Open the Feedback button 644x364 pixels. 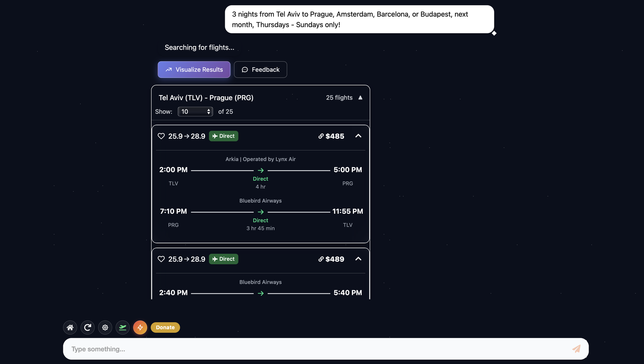260,69
